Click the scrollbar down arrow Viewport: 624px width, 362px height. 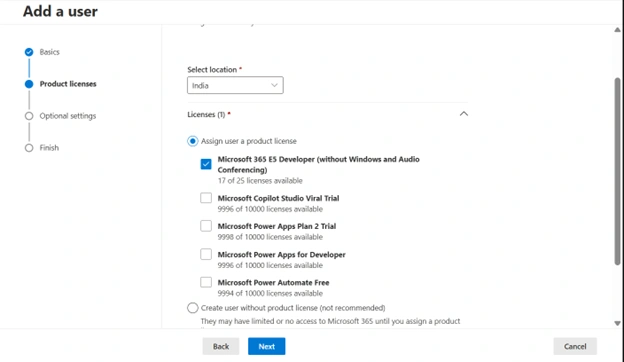click(617, 323)
